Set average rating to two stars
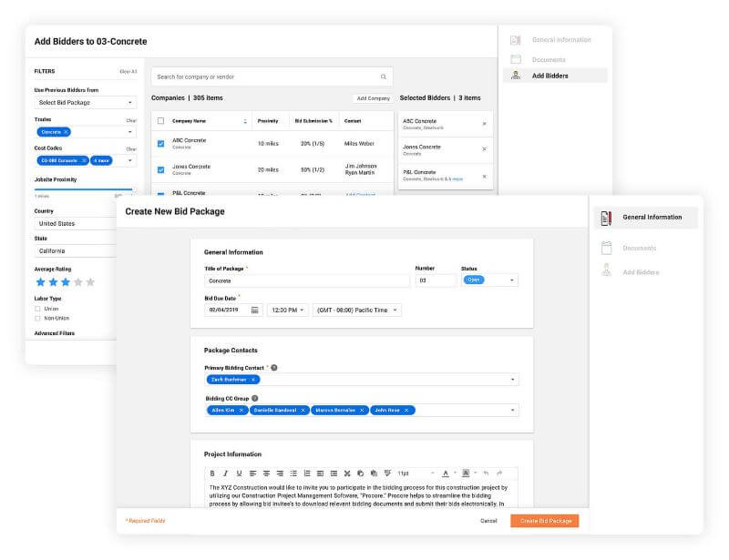 (54, 282)
